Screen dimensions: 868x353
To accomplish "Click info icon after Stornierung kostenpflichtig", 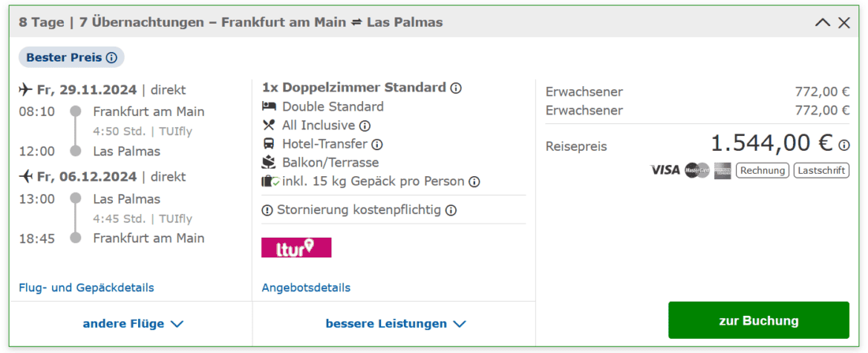I will 451,210.
